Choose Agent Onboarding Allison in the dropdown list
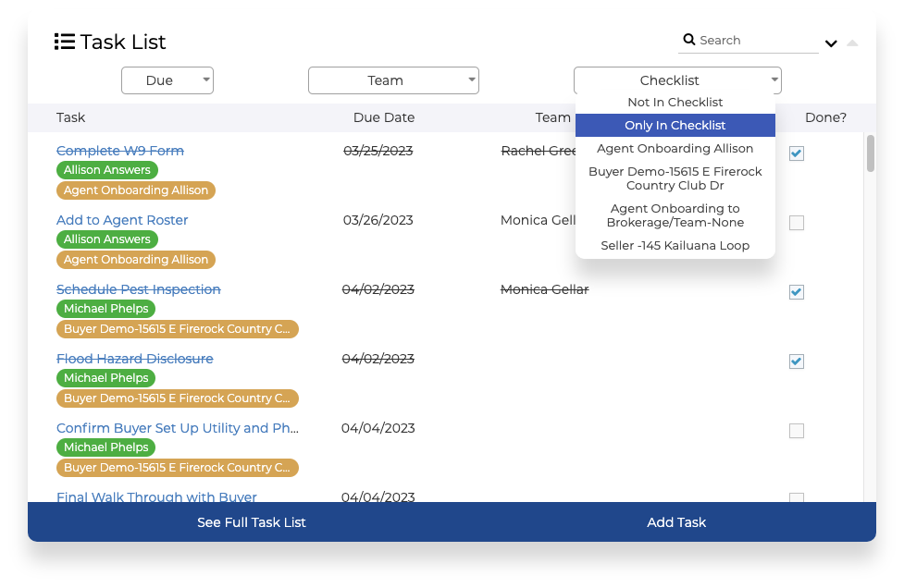Screen dimensions: 904x588 [x=675, y=149]
